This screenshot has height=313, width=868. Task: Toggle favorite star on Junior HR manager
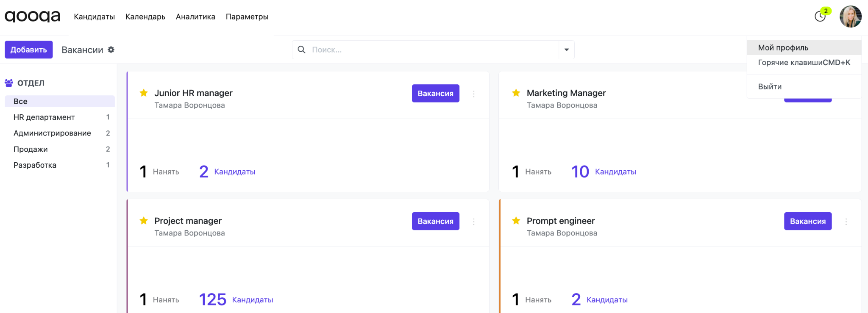(144, 93)
